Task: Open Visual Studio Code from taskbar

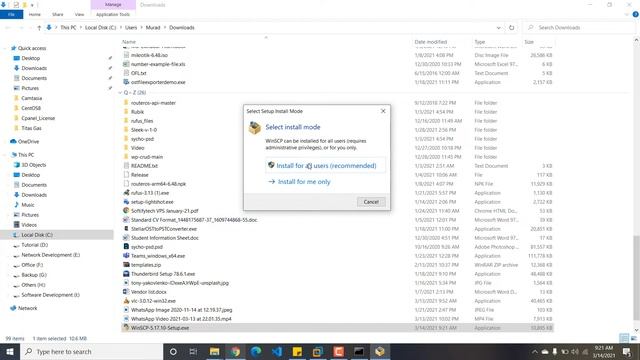Action: [x=277, y=351]
